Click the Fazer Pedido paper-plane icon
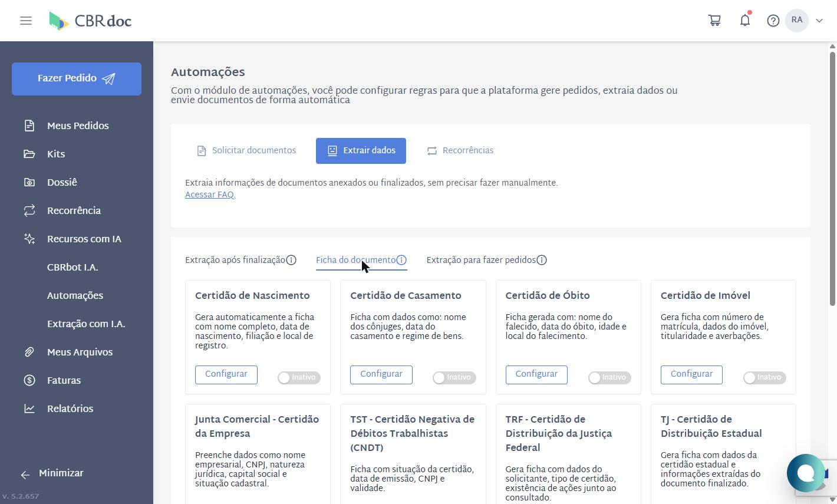The height and width of the screenshot is (504, 837). point(108,79)
